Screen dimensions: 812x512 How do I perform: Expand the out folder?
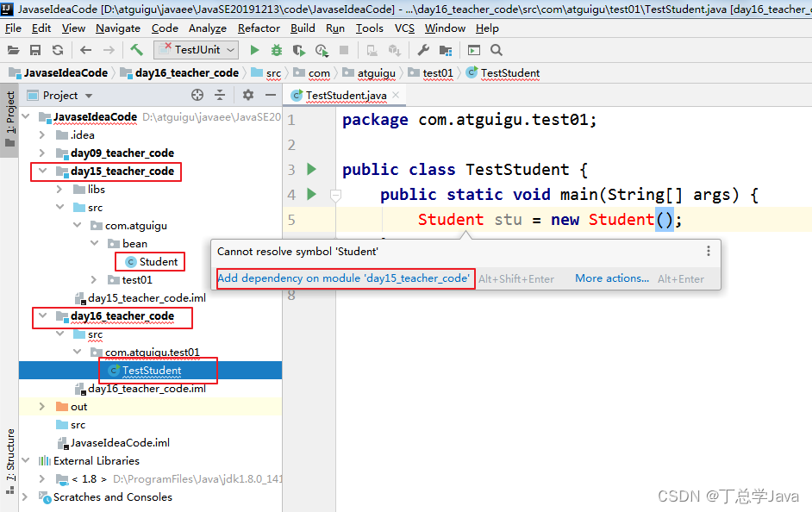click(42, 406)
